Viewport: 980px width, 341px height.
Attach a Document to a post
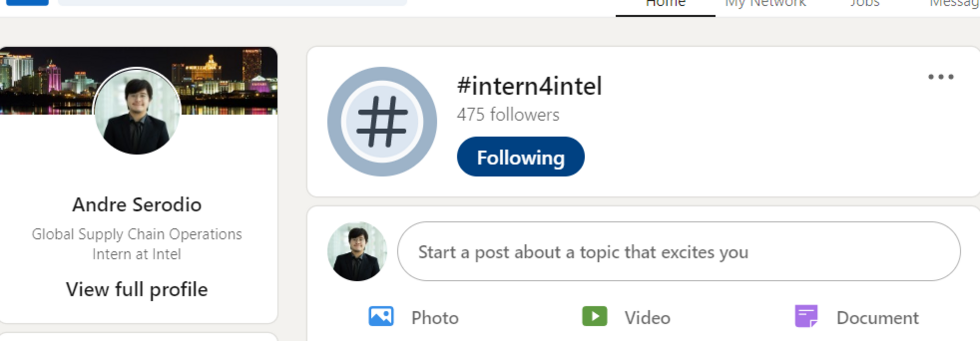point(856,317)
